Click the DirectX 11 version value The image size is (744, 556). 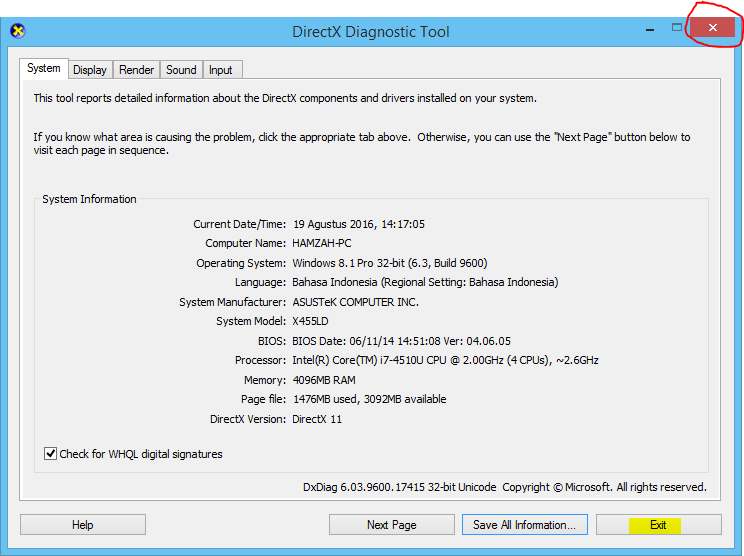click(317, 419)
